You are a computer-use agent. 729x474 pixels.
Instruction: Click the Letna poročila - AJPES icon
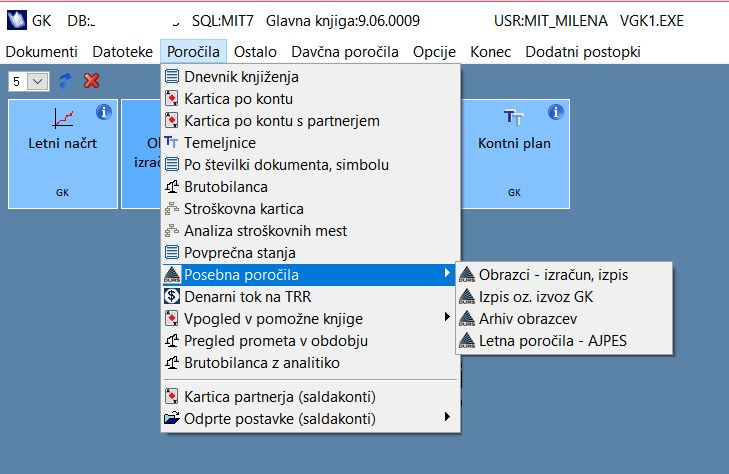click(467, 341)
